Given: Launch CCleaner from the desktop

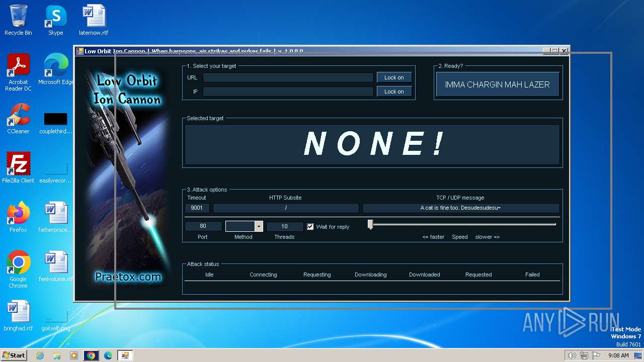Looking at the screenshot, I should (x=18, y=118).
